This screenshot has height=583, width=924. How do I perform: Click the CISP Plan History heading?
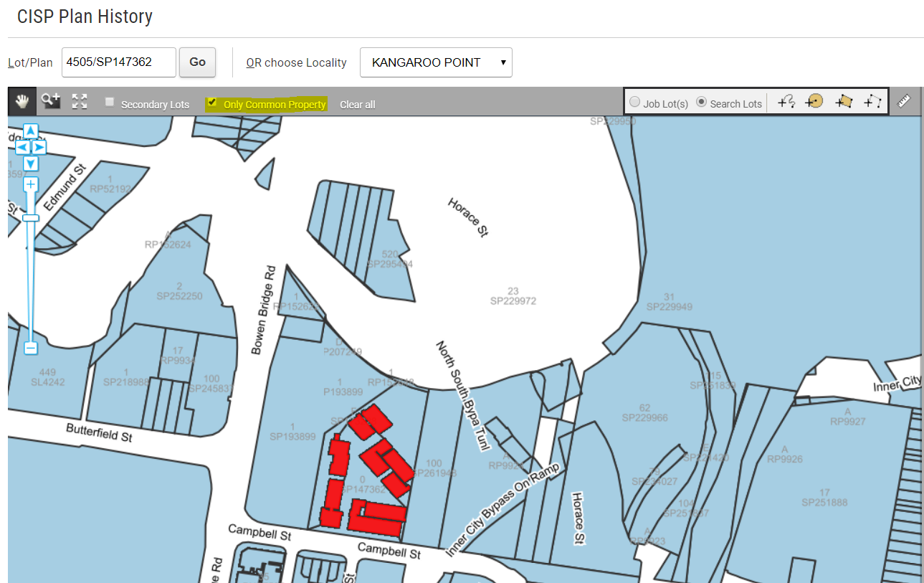tap(85, 16)
